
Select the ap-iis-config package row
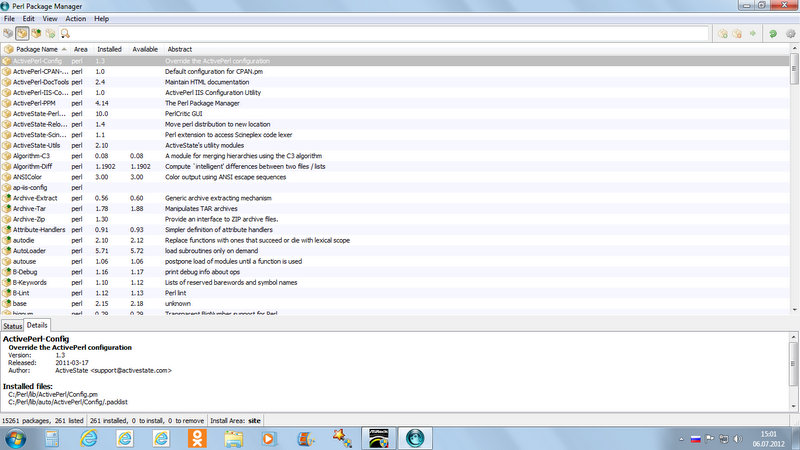click(395, 188)
